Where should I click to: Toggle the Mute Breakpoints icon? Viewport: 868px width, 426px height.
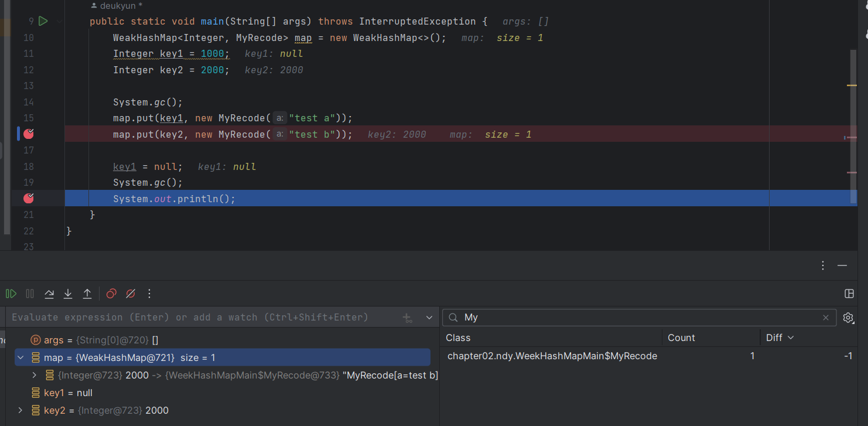pos(131,294)
